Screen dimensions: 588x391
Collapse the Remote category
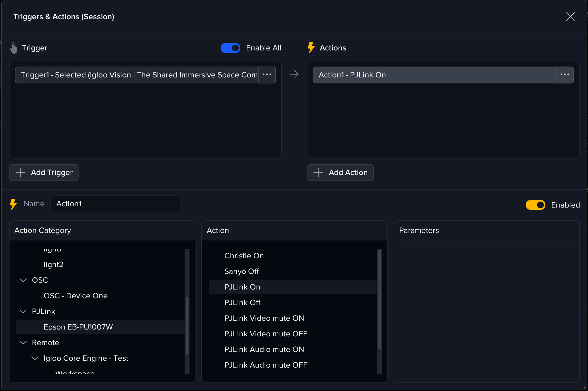23,343
